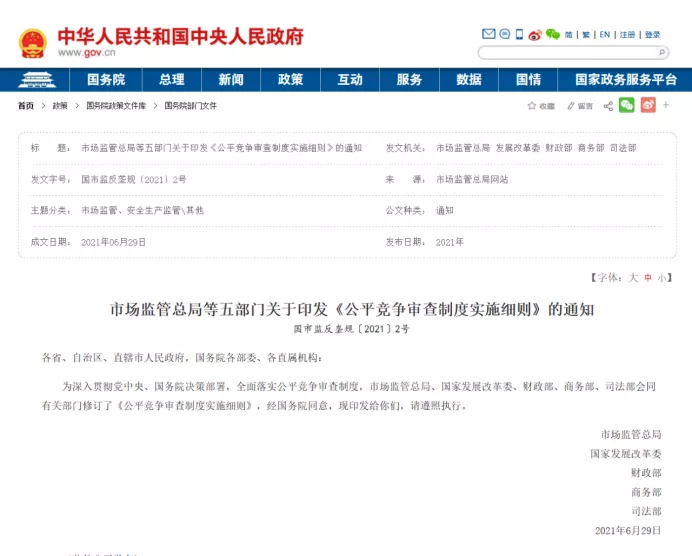Click the topic value 市场监管、安全生产监管\其他
Screen dimensions: 692x556
click(142, 210)
